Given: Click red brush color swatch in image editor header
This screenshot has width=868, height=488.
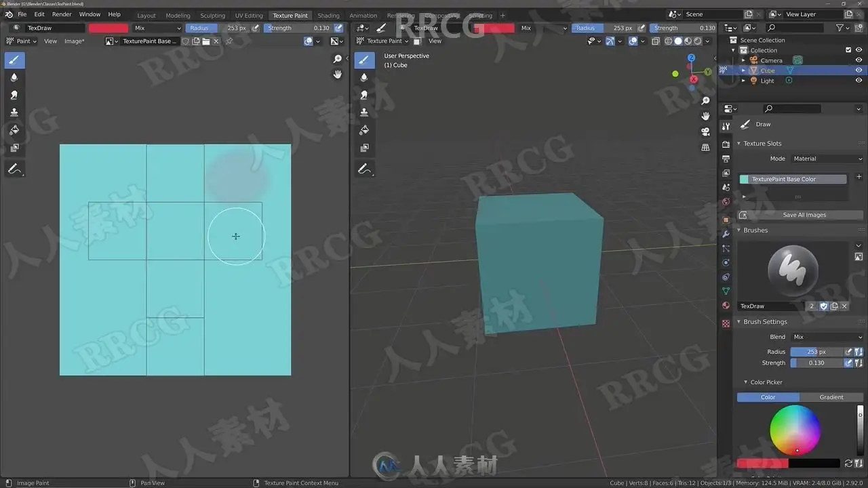Looking at the screenshot, I should pos(108,28).
